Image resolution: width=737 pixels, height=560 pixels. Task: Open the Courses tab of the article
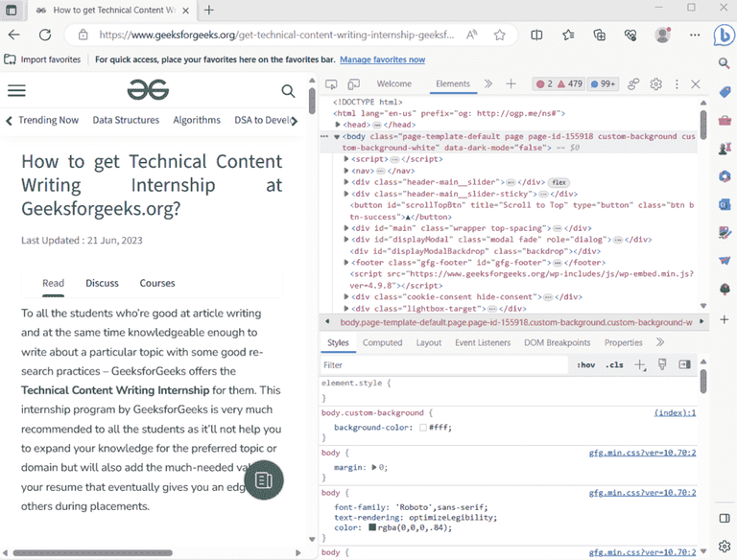157,283
